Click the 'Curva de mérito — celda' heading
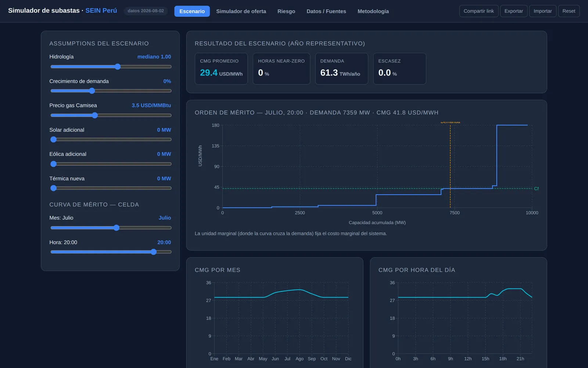The height and width of the screenshot is (368, 588). coord(94,205)
